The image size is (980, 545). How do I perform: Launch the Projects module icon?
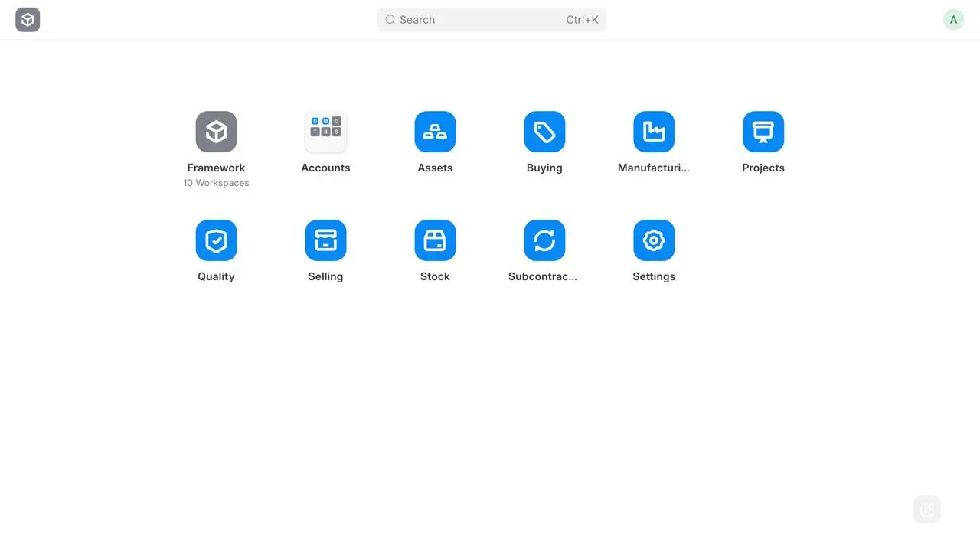point(763,132)
